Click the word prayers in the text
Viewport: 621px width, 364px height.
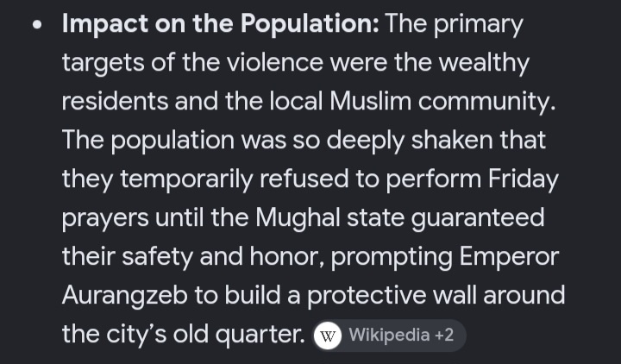click(105, 218)
